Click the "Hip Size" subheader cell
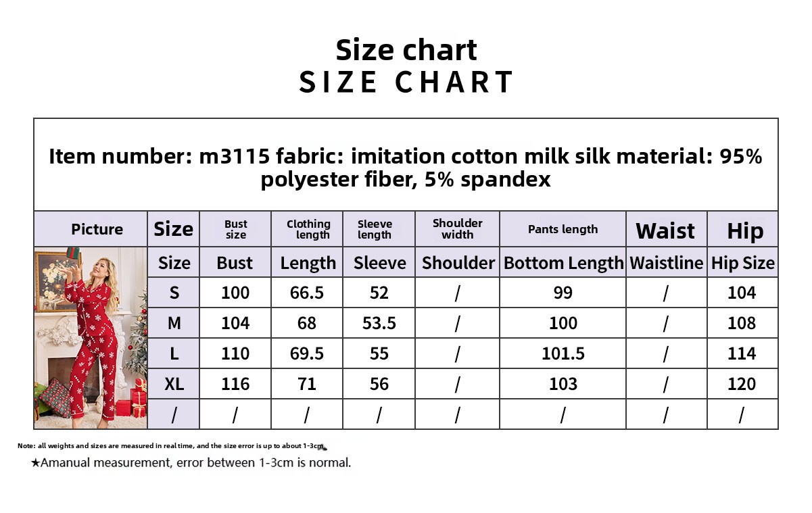812x513 pixels. pos(742,263)
